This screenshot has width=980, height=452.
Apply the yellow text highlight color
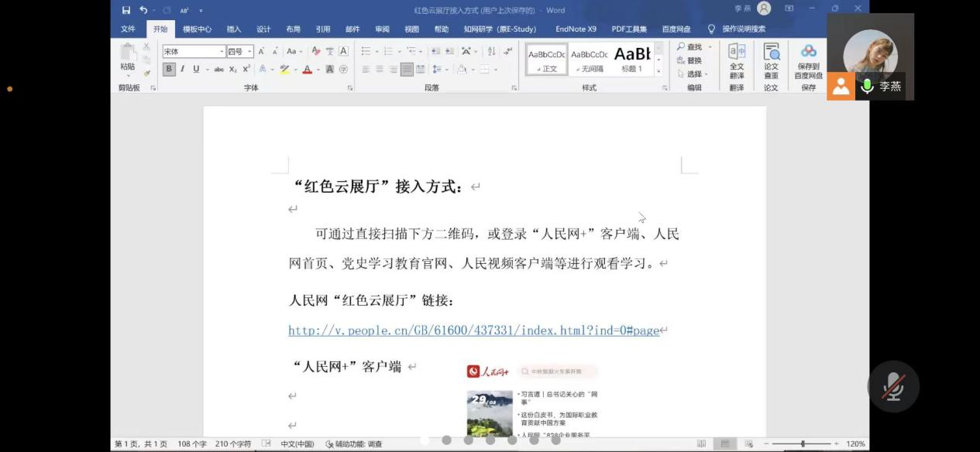[x=284, y=69]
